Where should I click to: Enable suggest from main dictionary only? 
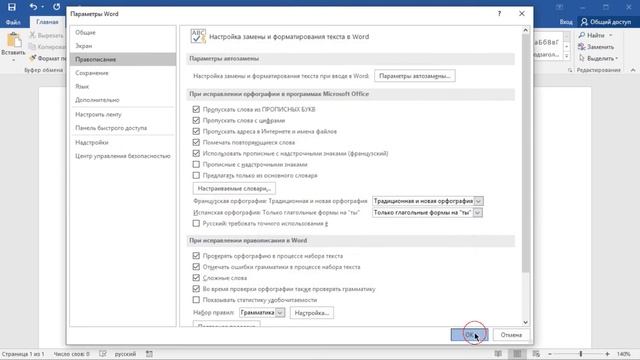(x=196, y=176)
